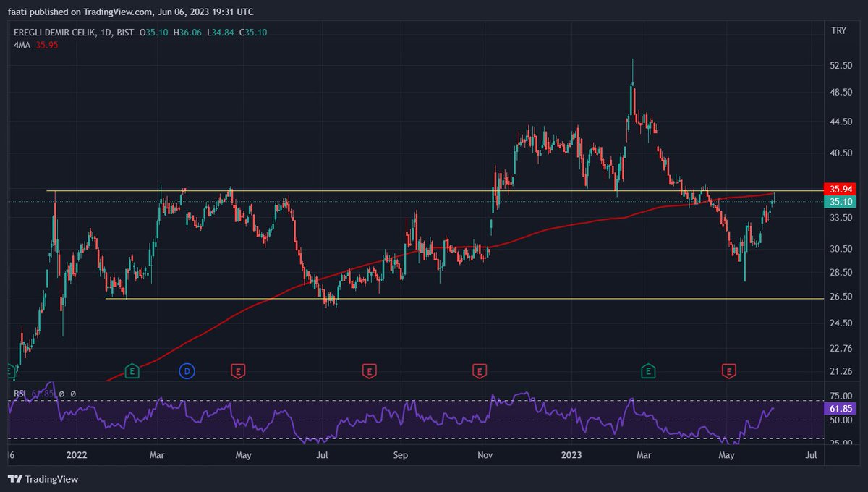Click the 2022 time axis label
Viewport: 868px width, 492px height.
(76, 456)
